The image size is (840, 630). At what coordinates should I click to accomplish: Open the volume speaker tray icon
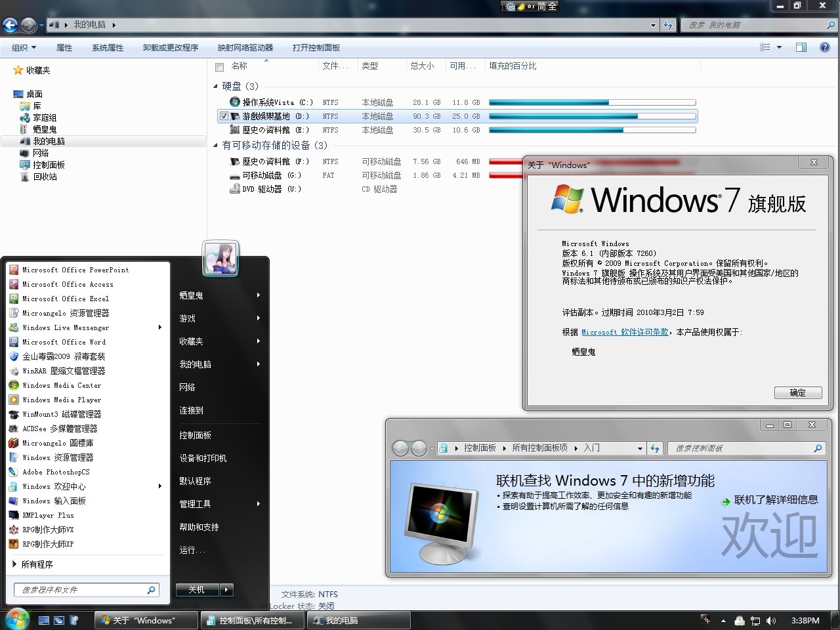(x=770, y=620)
